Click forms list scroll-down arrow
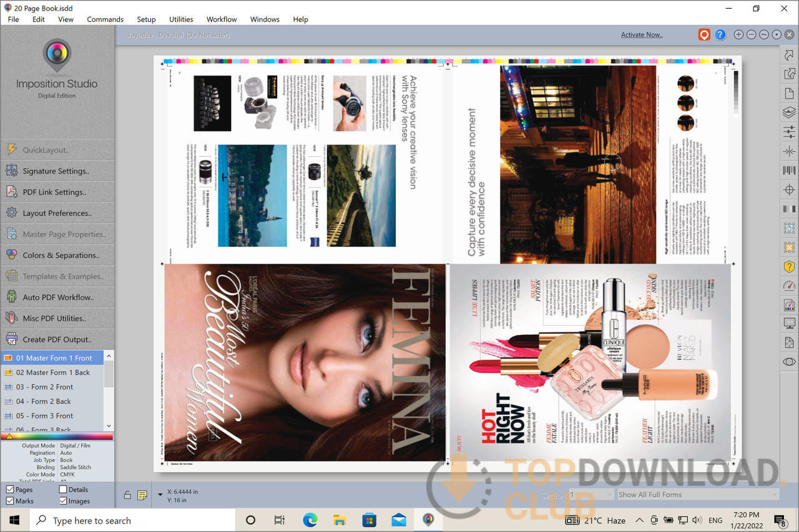The width and height of the screenshot is (799, 532). 109,426
